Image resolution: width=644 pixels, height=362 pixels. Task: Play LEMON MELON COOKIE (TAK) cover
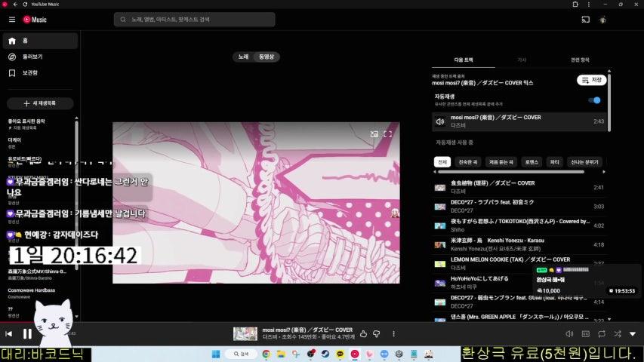click(x=519, y=263)
